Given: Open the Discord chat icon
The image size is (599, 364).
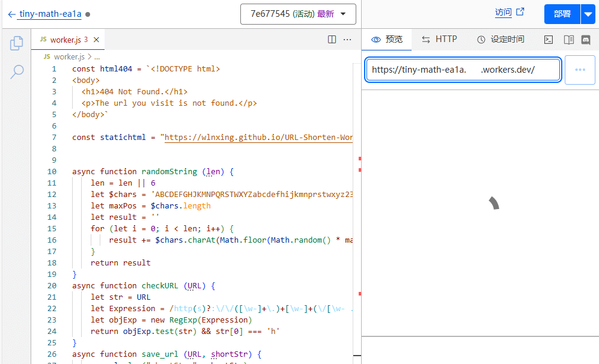Looking at the screenshot, I should pyautogui.click(x=586, y=39).
